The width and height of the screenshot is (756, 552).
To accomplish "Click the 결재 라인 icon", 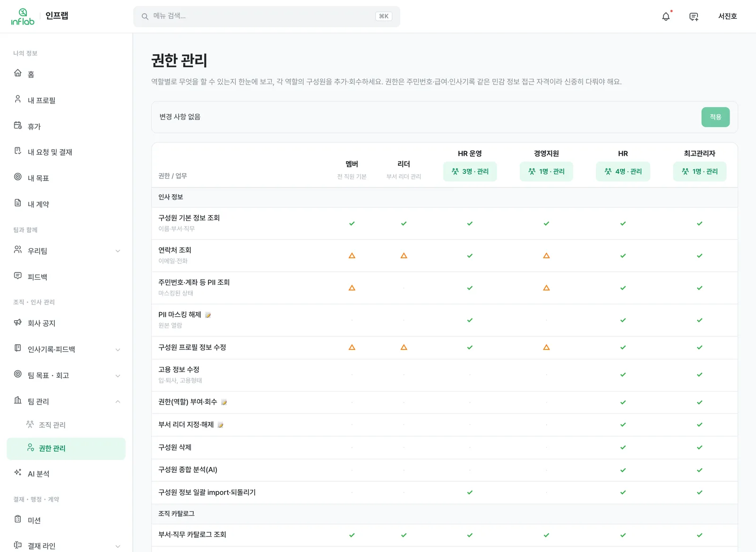I will (18, 545).
